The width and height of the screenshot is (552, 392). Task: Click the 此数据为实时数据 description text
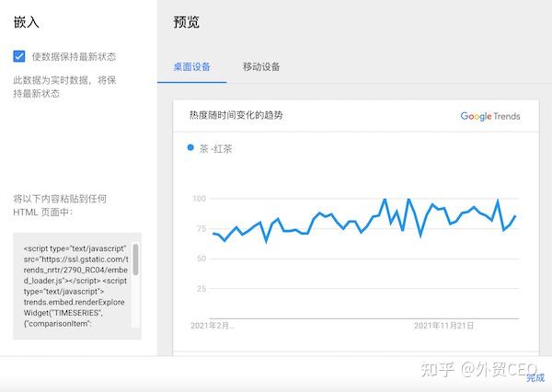64,86
